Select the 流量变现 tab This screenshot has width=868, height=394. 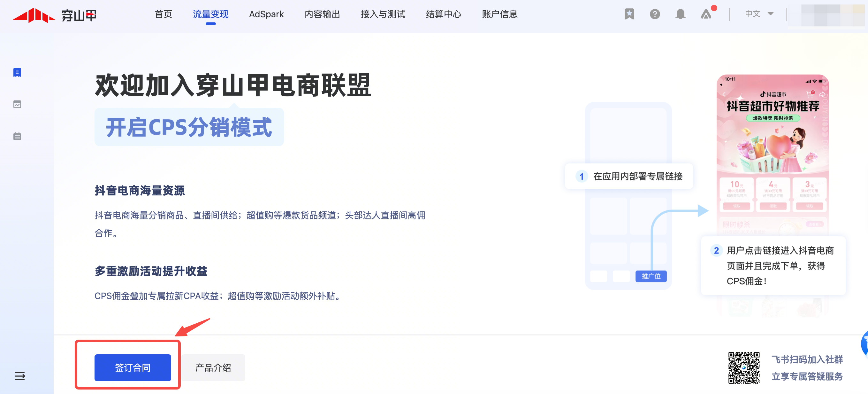pos(210,14)
